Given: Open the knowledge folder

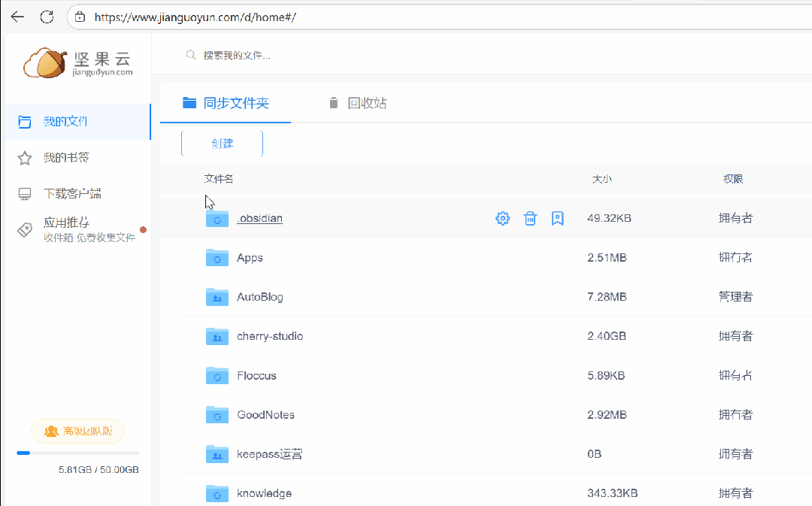Looking at the screenshot, I should click(x=264, y=493).
